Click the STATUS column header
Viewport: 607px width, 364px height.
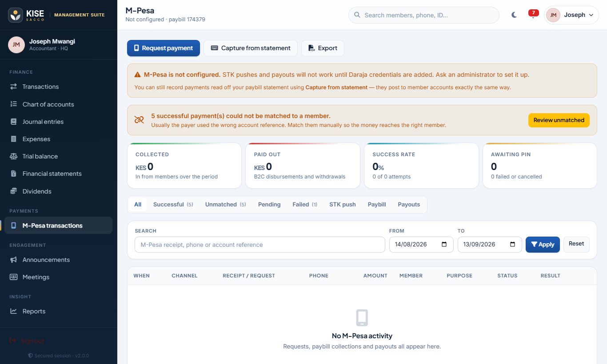pyautogui.click(x=507, y=276)
